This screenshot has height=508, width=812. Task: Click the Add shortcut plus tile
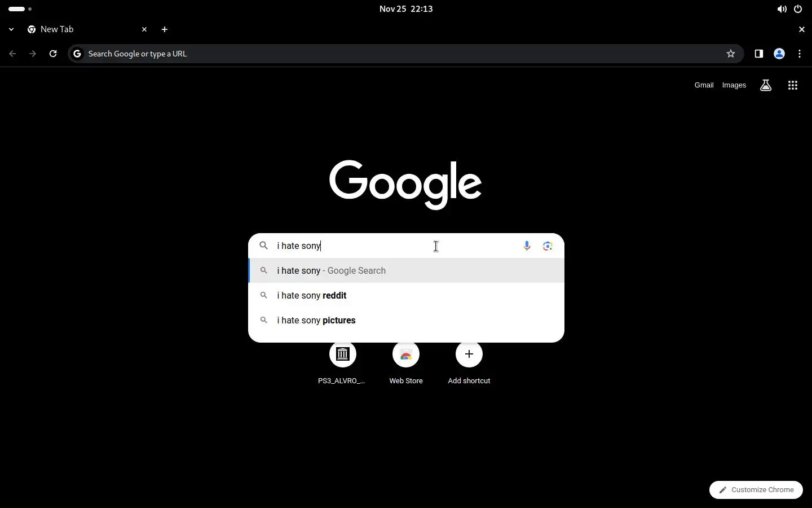pyautogui.click(x=469, y=363)
